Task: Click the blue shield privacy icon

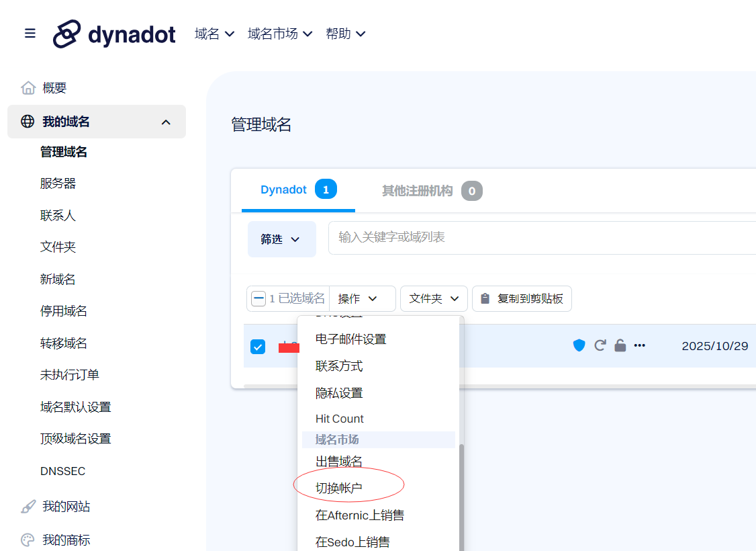Action: tap(579, 345)
